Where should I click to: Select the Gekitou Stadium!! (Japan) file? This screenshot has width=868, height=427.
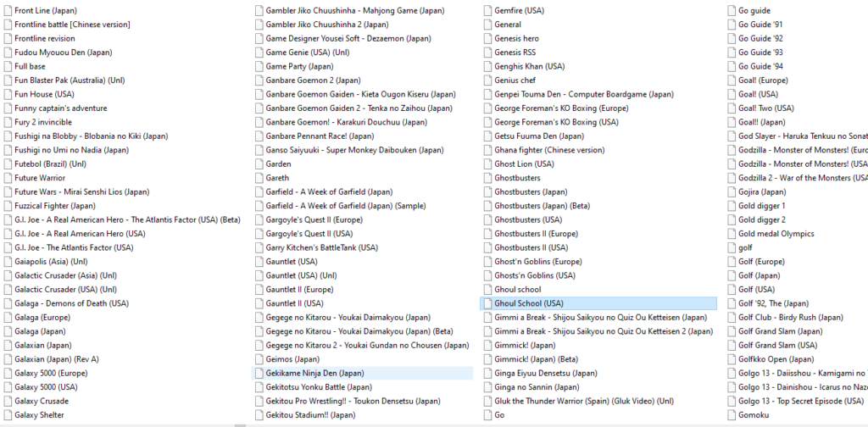[x=310, y=415]
